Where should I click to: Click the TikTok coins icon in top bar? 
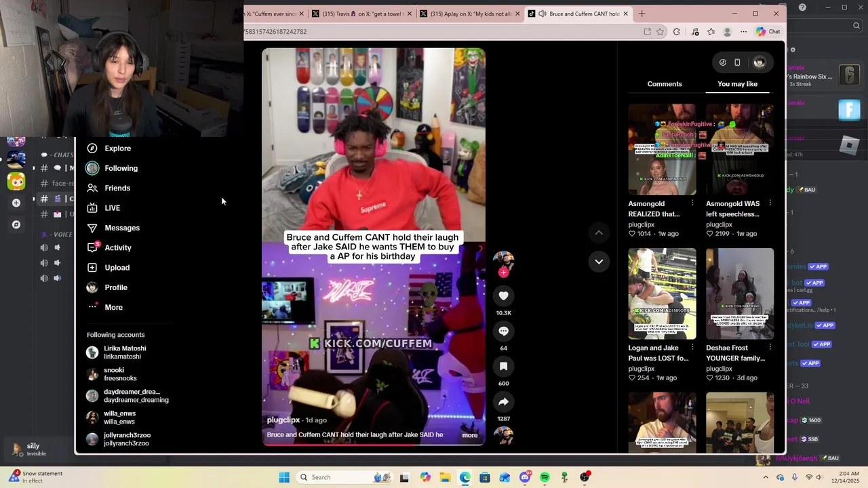click(723, 62)
